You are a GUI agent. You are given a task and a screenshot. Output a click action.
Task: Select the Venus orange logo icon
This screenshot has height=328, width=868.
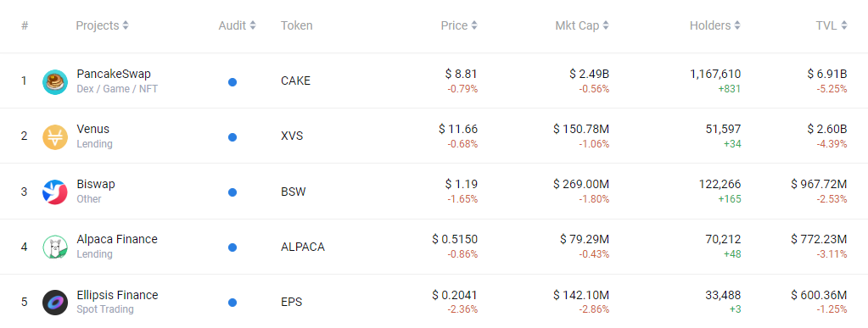coord(55,137)
